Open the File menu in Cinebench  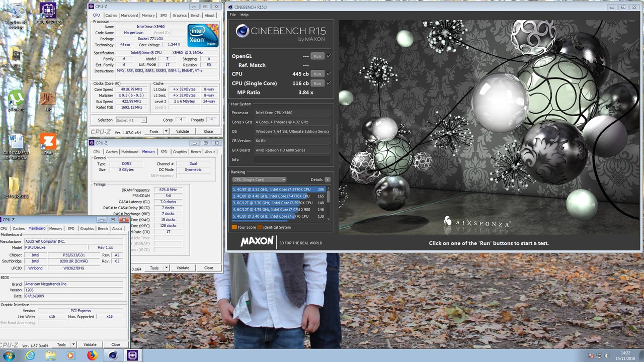232,15
